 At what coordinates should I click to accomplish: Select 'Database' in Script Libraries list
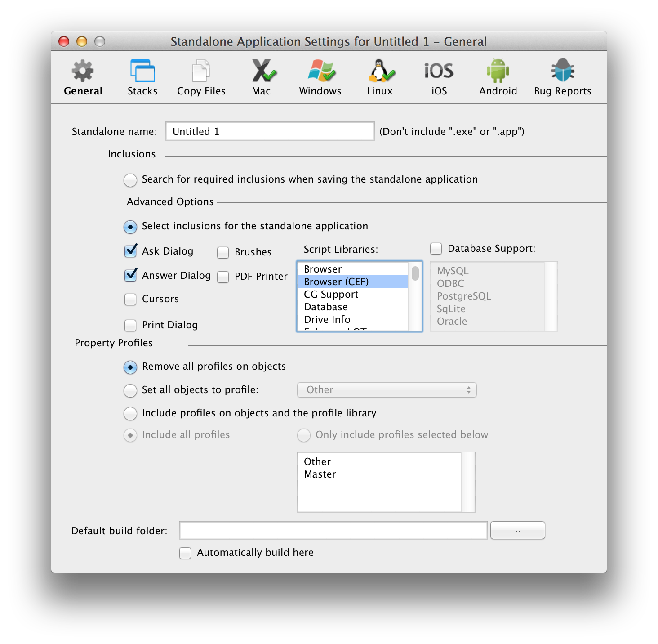(x=353, y=307)
